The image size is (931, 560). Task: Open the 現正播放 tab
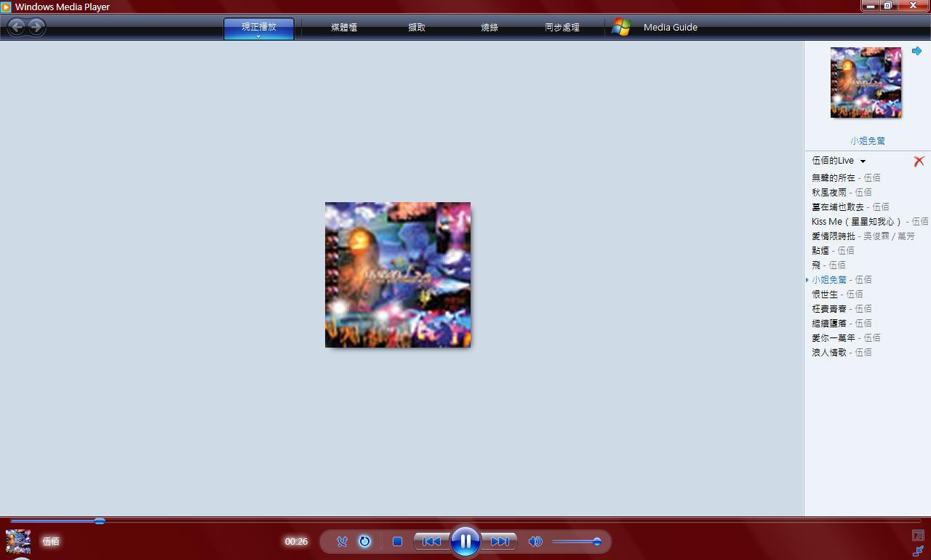tap(259, 27)
